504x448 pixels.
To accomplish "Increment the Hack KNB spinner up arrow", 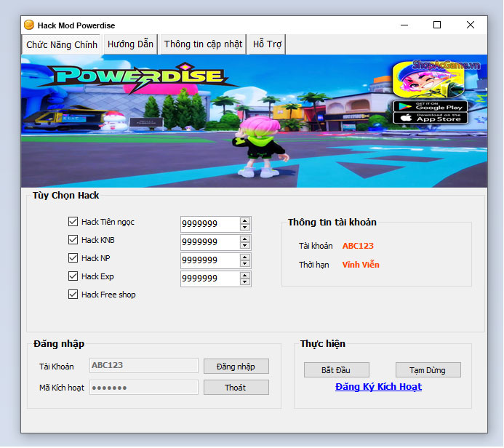I will [245, 239].
